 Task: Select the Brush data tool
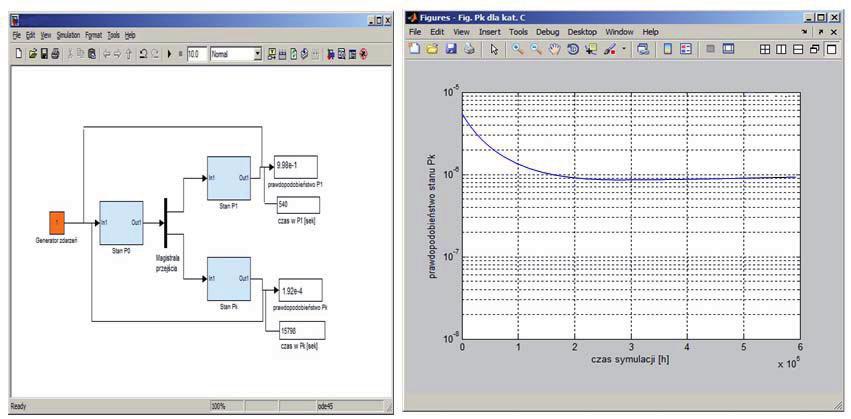pyautogui.click(x=608, y=49)
